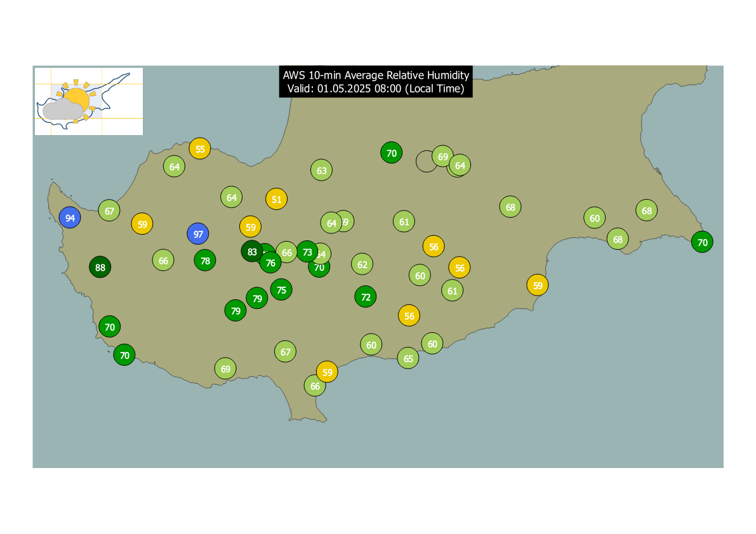Choose the green 73 station marker
Viewport: 756px width, 534px height.
click(307, 252)
